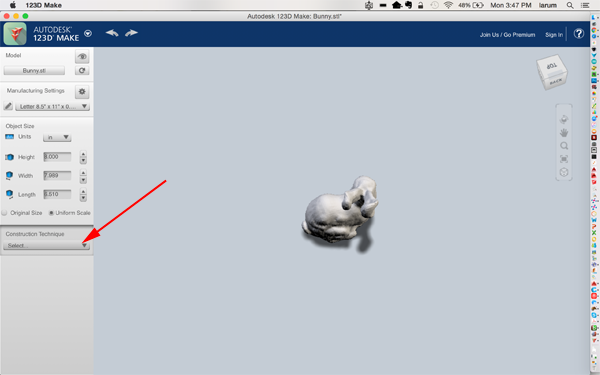Open Manufacturing Settings gear icon
This screenshot has width=600, height=375.
tap(82, 92)
